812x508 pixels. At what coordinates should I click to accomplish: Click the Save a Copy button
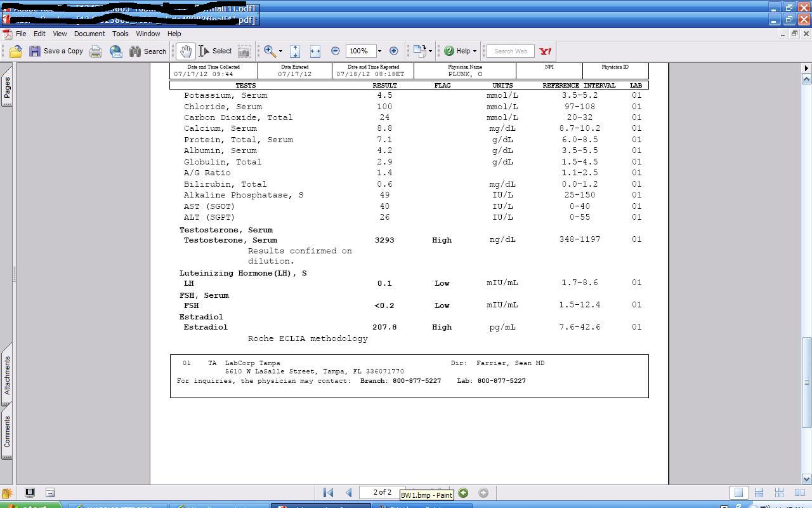(56, 51)
